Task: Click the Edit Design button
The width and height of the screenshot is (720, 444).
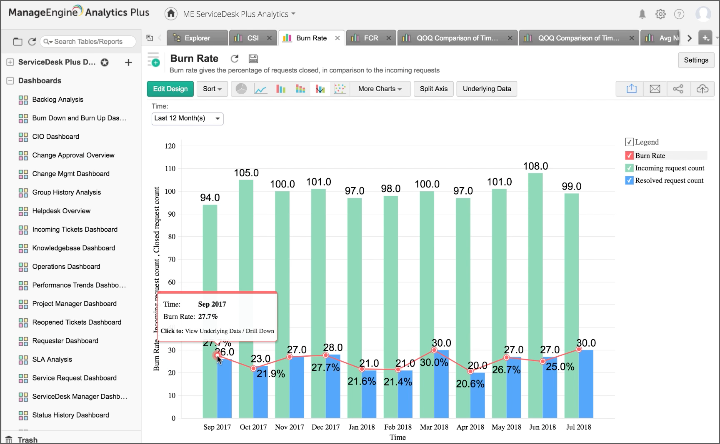Action: click(171, 89)
